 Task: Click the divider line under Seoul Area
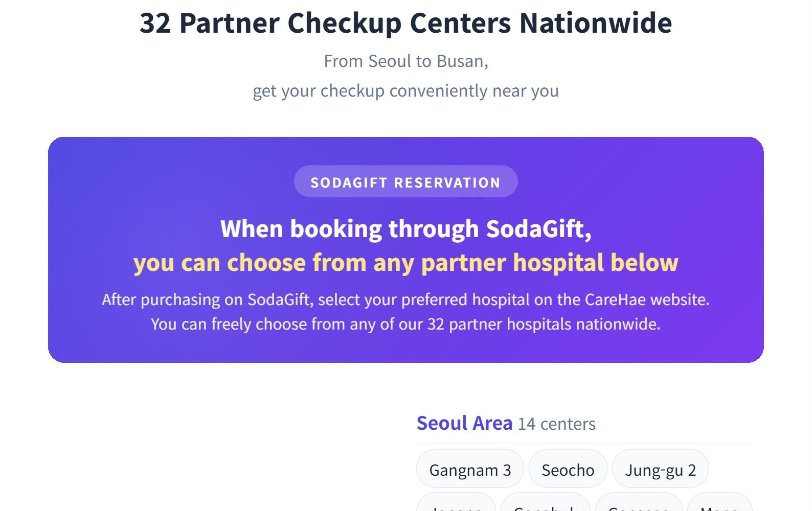click(x=584, y=443)
